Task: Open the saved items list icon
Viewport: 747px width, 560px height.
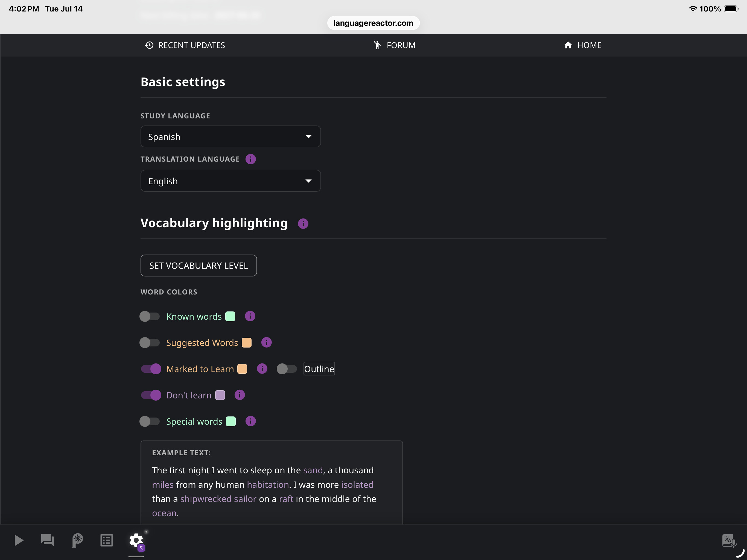Action: tap(106, 540)
